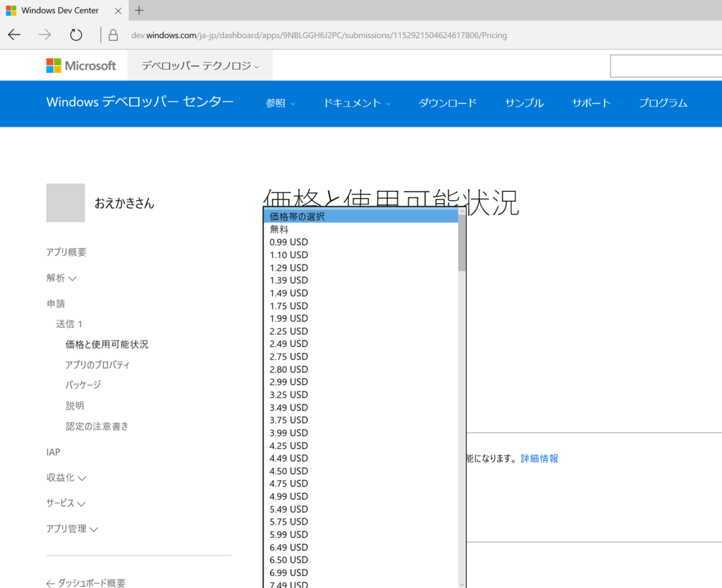Choose 2.75 USD price tier
Screen dimensions: 722x588
click(x=361, y=356)
